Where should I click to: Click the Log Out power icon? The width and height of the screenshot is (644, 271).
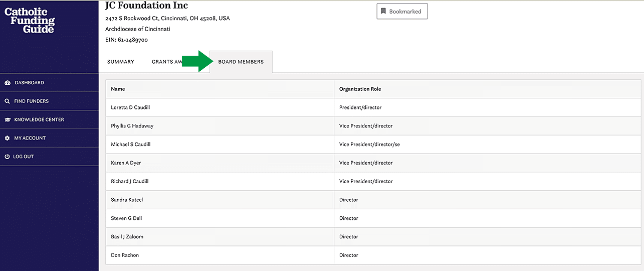(x=7, y=157)
